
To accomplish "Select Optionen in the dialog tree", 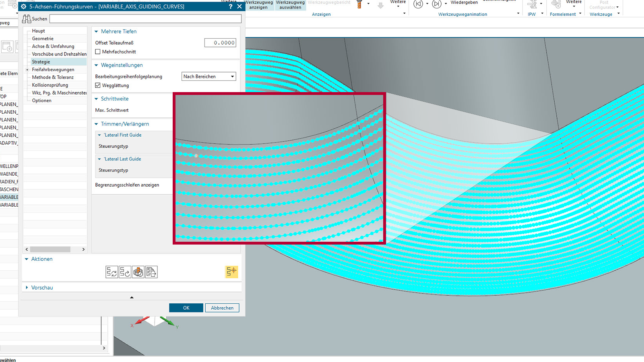I will 42,101.
